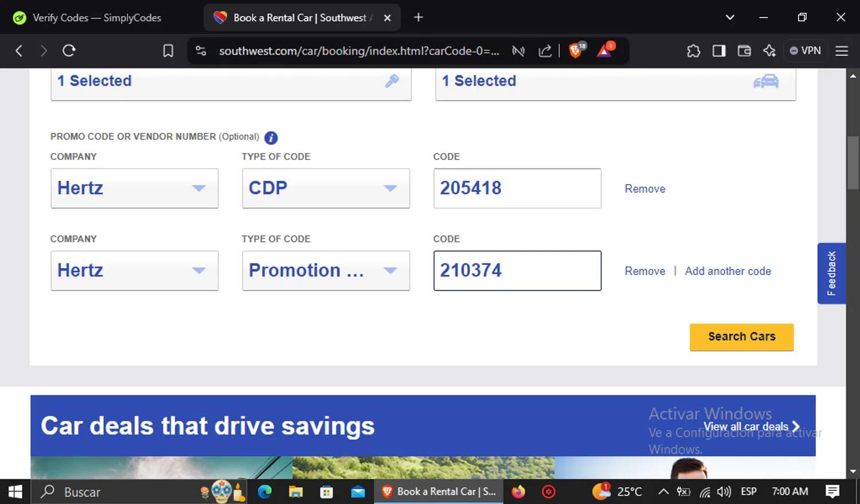860x504 pixels.
Task: Open Brave Rewards triangle icon
Action: pos(605,50)
